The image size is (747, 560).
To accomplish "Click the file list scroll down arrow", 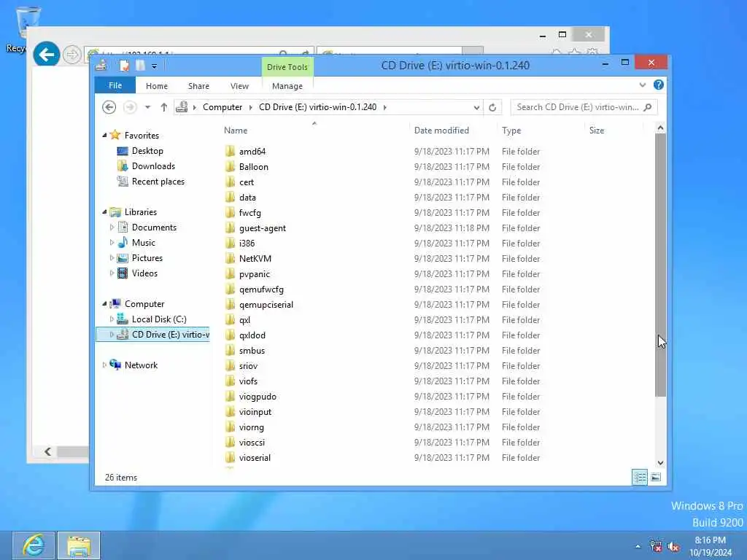I will point(660,463).
